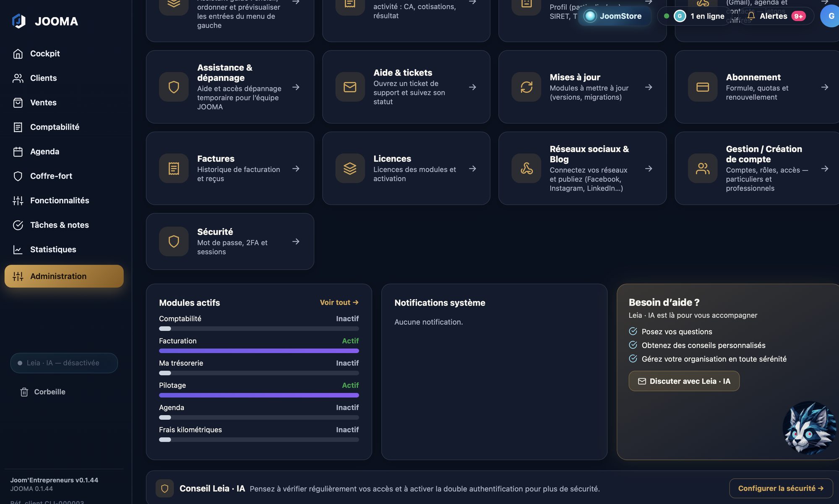The height and width of the screenshot is (504, 839).
Task: Click the Fonctionnalités sliders icon
Action: [x=18, y=200]
